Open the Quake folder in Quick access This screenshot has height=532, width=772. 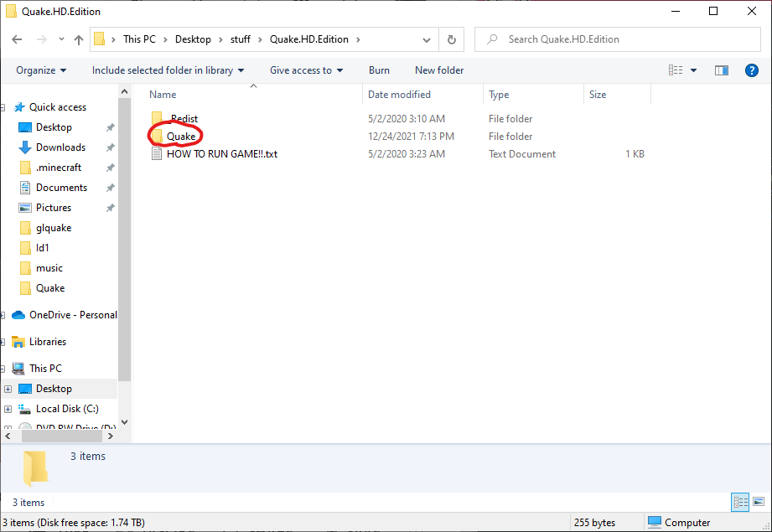pyautogui.click(x=50, y=288)
